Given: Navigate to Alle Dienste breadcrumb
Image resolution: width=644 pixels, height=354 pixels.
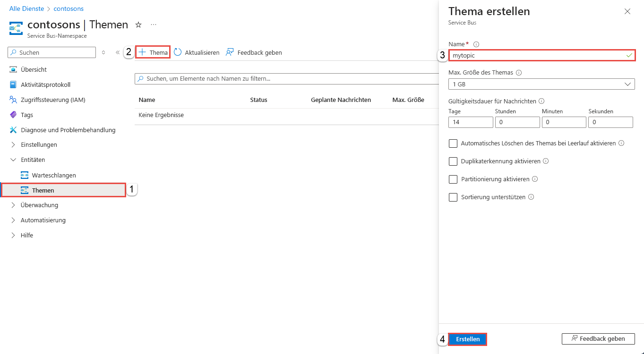Looking at the screenshot, I should (27, 9).
